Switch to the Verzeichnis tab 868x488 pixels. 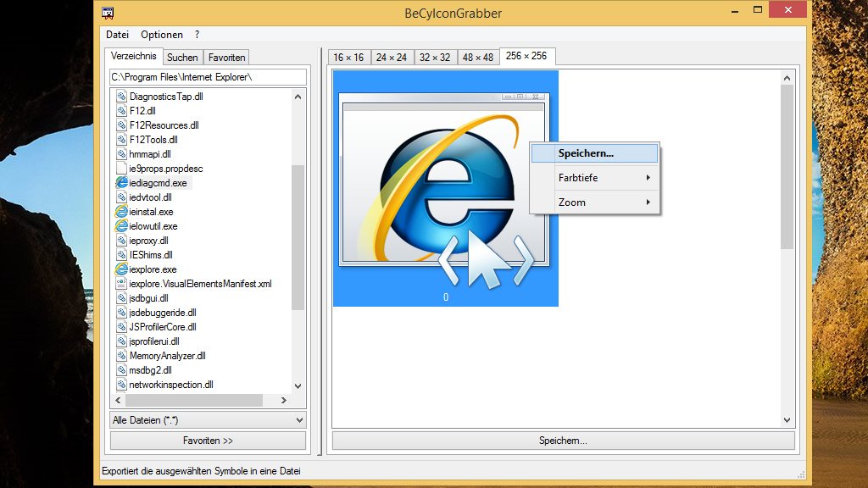[133, 56]
